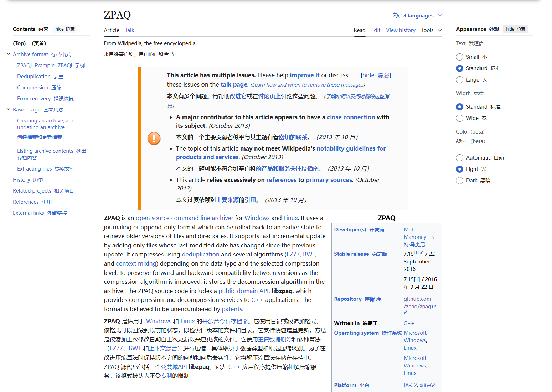Open the Edit tab
The image size is (552, 392).
click(x=376, y=30)
